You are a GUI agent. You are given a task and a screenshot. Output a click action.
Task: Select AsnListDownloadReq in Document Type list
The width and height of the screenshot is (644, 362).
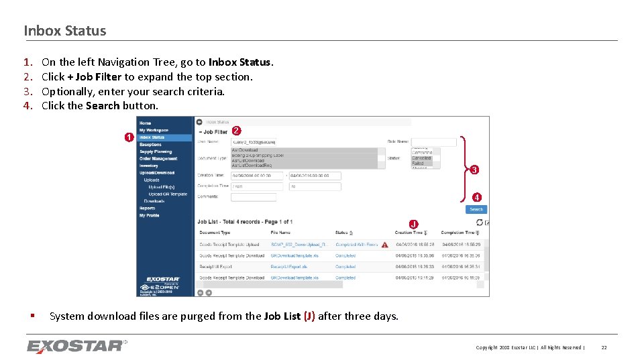pos(304,166)
